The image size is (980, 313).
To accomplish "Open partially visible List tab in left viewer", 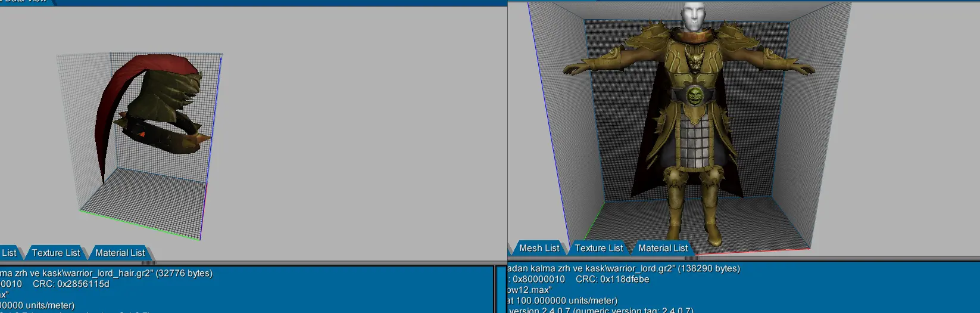I will (x=10, y=253).
